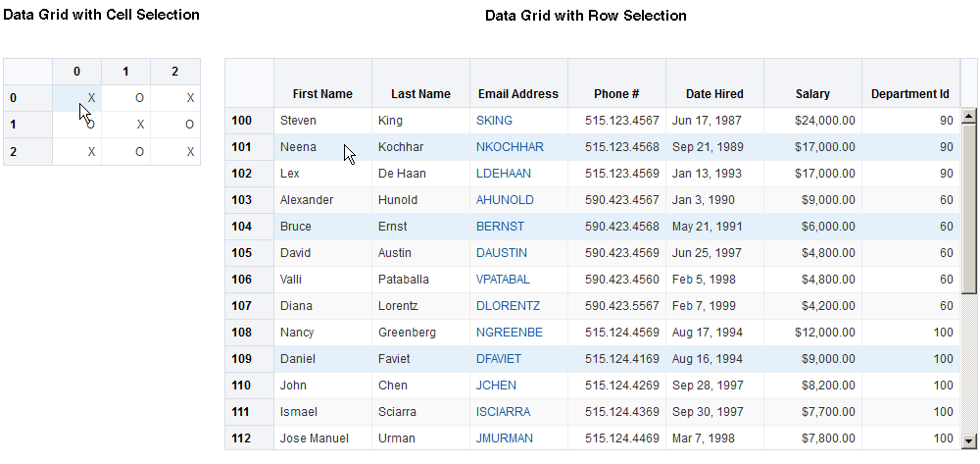Viewport: 980px width, 464px height.
Task: Select the center X cell in small grid
Action: (x=125, y=125)
